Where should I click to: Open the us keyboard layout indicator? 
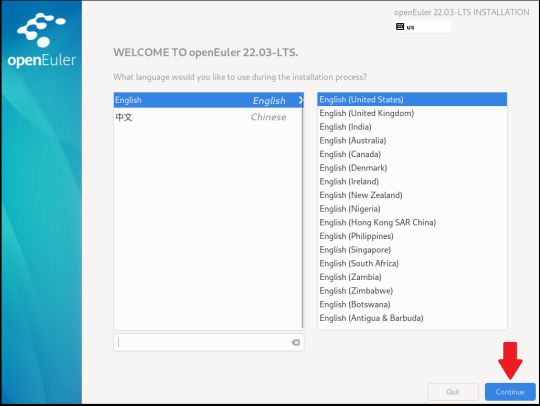point(422,27)
